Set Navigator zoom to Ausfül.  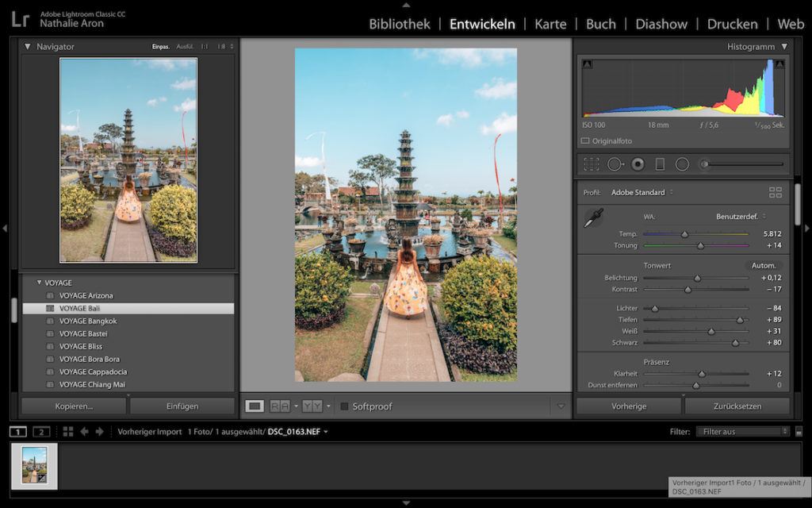pyautogui.click(x=185, y=47)
